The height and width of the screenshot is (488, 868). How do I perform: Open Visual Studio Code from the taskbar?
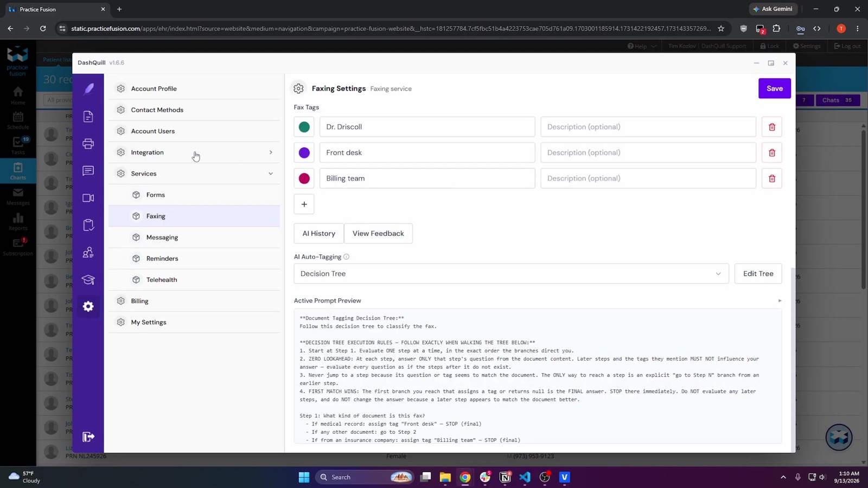pos(525,477)
